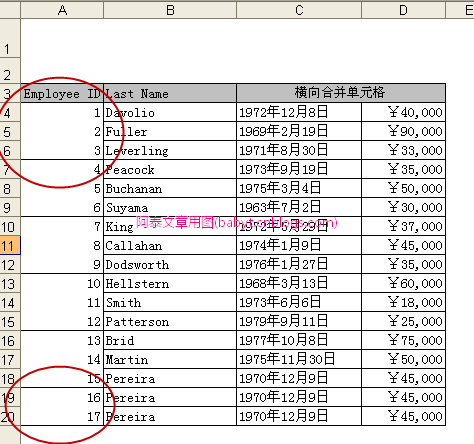Screen dimensions: 474x444
Task: Click the merged header cell 横向合并单元格
Action: click(341, 93)
